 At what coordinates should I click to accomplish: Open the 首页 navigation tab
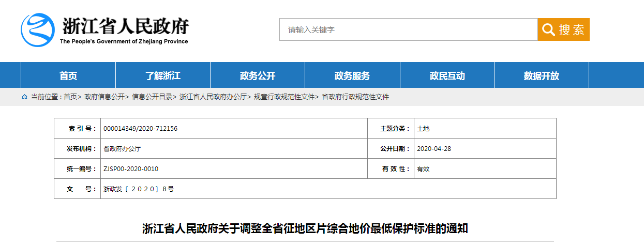click(x=68, y=76)
